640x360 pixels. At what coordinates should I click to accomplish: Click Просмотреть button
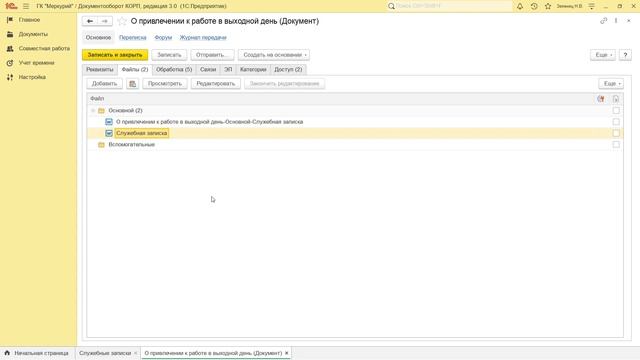pyautogui.click(x=165, y=84)
